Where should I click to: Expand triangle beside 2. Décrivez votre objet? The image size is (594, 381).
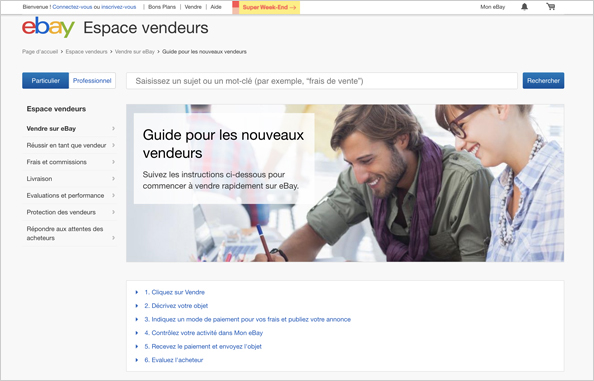137,306
